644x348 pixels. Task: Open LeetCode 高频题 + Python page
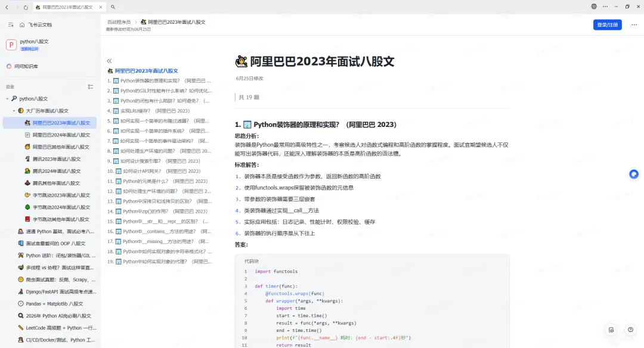(61, 328)
